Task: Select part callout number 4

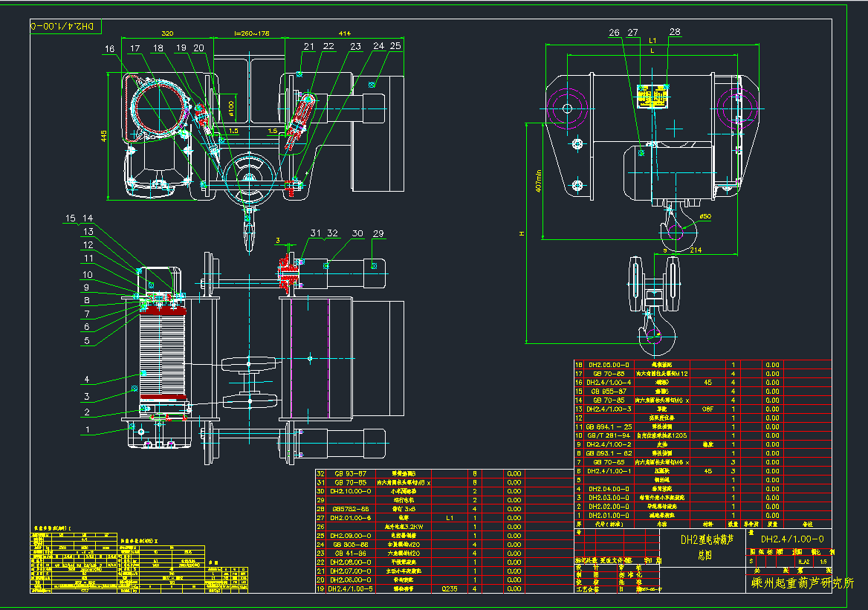Action: pos(87,380)
